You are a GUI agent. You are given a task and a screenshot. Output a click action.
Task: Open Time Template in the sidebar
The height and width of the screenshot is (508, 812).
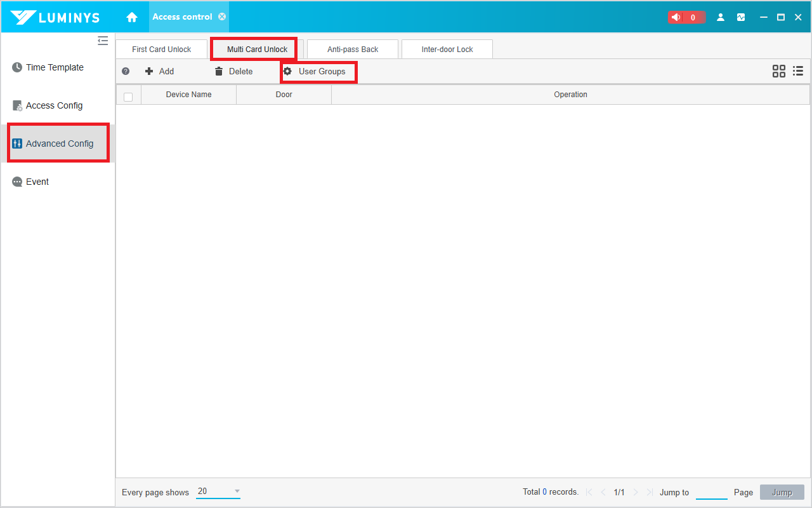(55, 67)
